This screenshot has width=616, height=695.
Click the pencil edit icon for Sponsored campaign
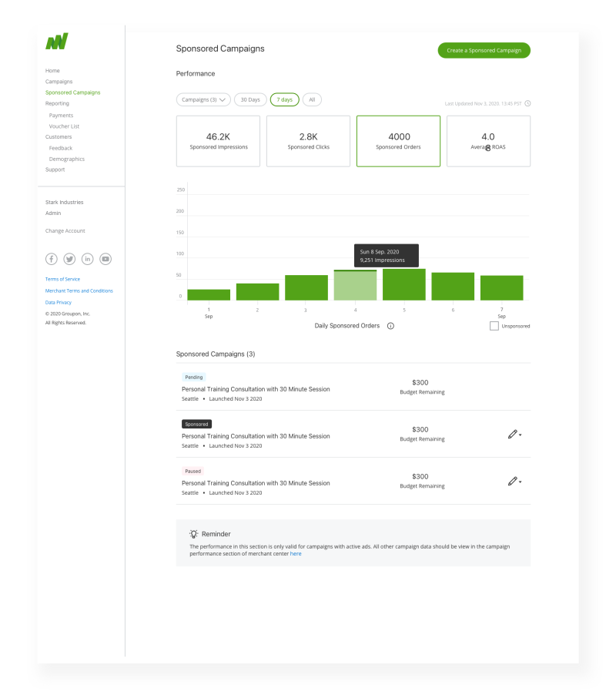(512, 435)
